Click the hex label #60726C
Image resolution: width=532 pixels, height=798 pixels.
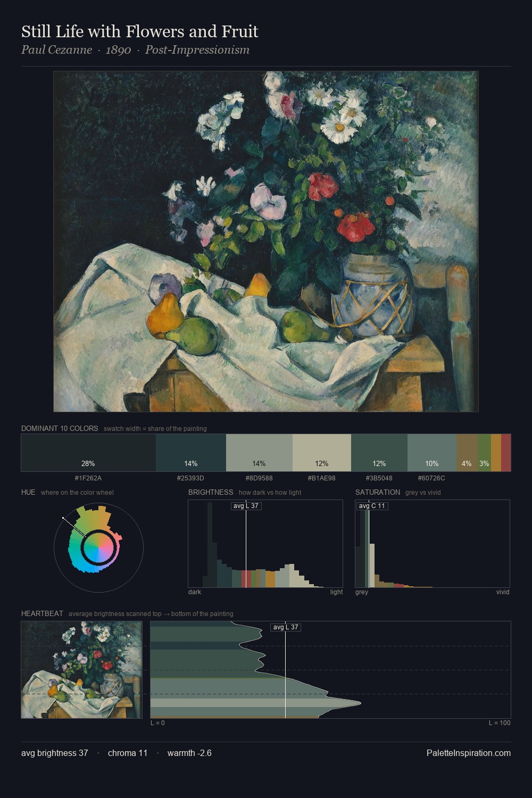(432, 478)
